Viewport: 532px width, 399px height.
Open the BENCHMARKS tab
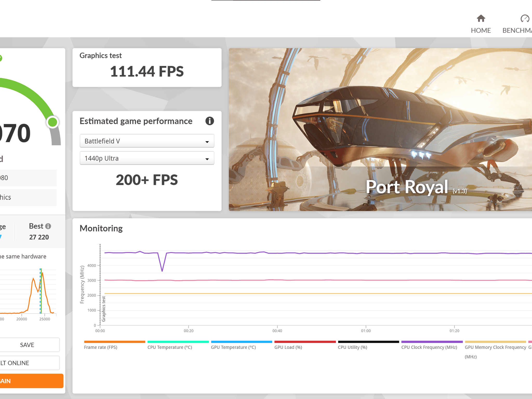517,24
